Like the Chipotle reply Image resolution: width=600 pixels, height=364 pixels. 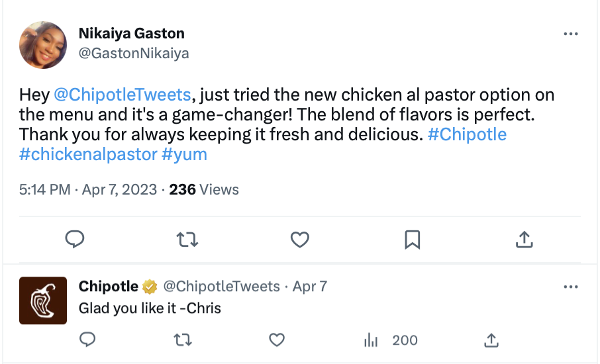[x=277, y=340]
